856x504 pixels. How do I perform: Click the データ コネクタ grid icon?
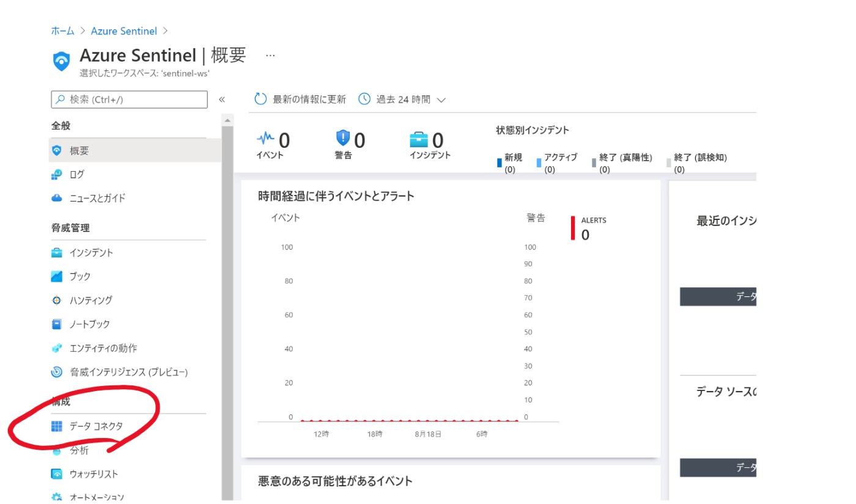click(57, 426)
